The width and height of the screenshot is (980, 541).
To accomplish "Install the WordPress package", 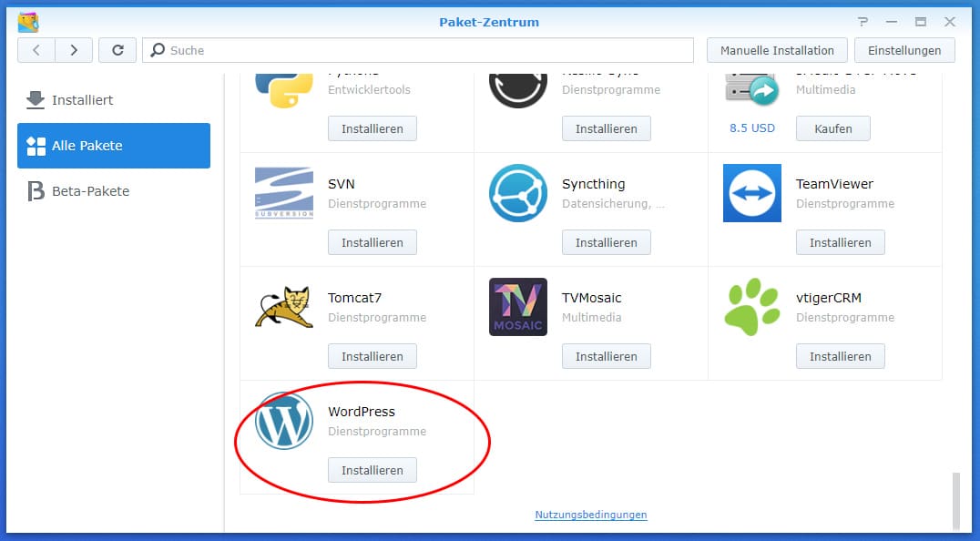I will point(372,470).
